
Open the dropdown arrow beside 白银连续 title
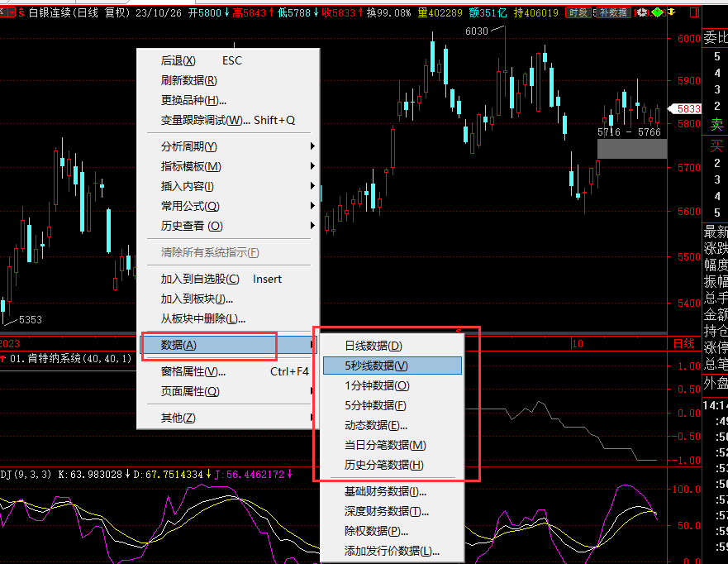click(x=12, y=12)
